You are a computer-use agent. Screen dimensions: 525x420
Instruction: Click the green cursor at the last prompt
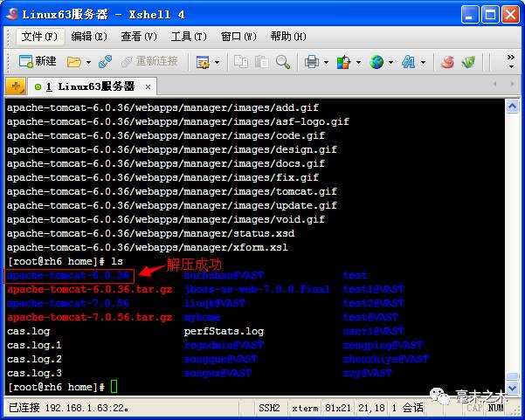point(114,387)
